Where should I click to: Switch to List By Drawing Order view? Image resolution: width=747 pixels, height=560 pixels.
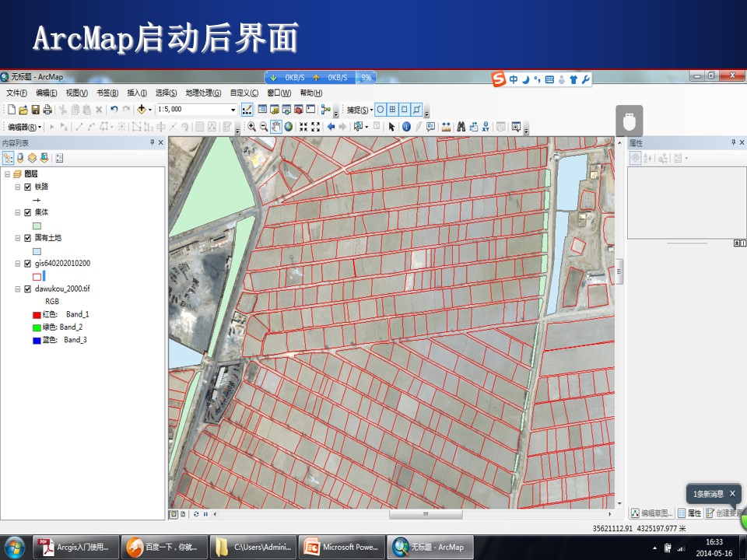point(8,158)
